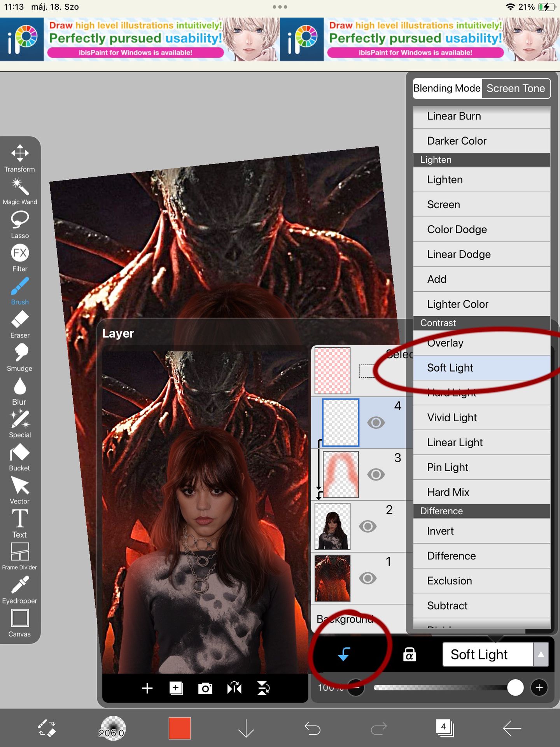
Task: Flip layer vertically
Action: point(264,688)
